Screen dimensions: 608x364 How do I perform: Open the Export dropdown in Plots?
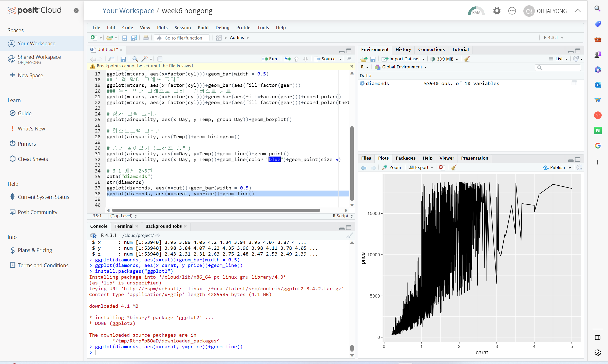click(x=421, y=167)
